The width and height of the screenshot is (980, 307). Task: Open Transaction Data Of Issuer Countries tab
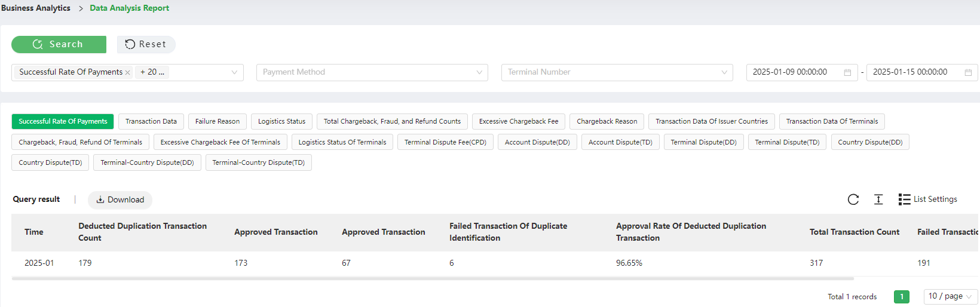pyautogui.click(x=712, y=121)
